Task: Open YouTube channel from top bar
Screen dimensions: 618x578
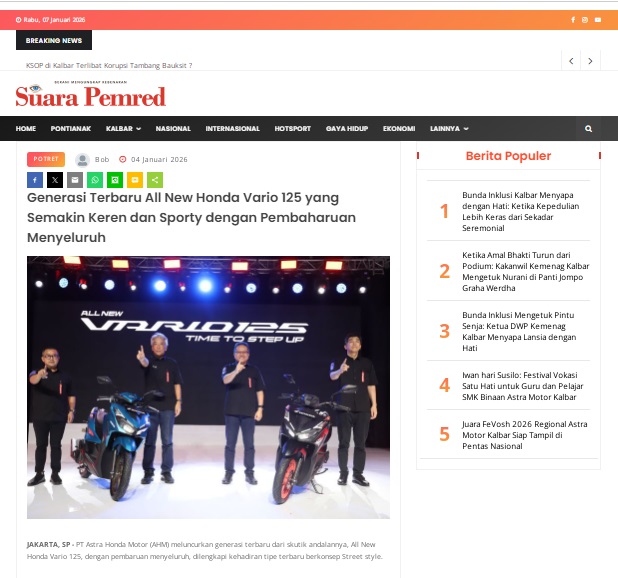Action: (598, 19)
